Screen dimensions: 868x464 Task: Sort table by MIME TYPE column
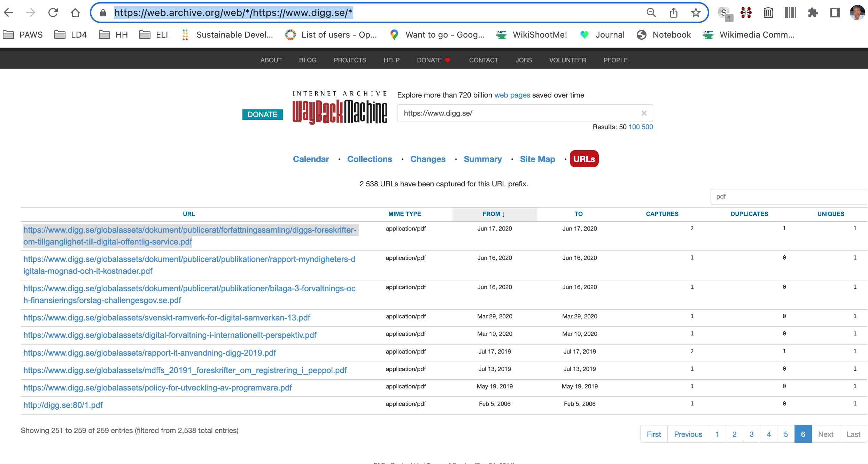tap(404, 214)
